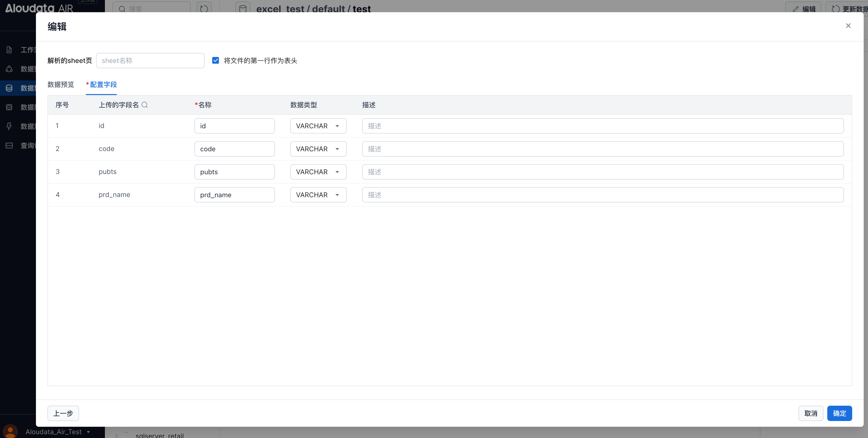Click search icon beside 上传的字段名 header
This screenshot has width=868, height=438.
pyautogui.click(x=145, y=105)
